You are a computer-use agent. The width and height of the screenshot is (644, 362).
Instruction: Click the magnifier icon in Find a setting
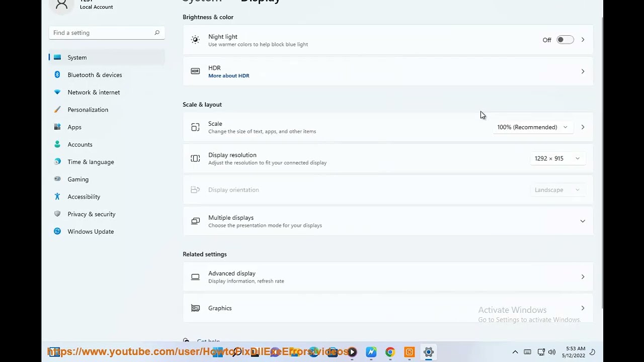[x=157, y=33]
